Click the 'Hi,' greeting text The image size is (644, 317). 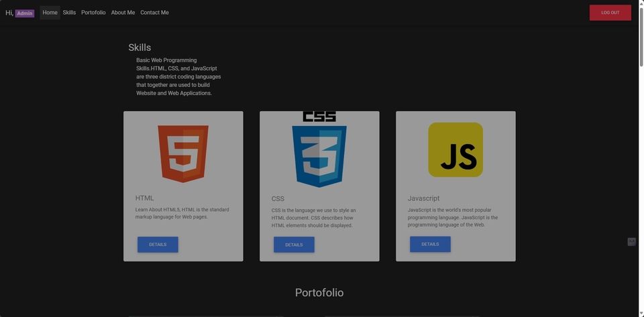click(9, 13)
